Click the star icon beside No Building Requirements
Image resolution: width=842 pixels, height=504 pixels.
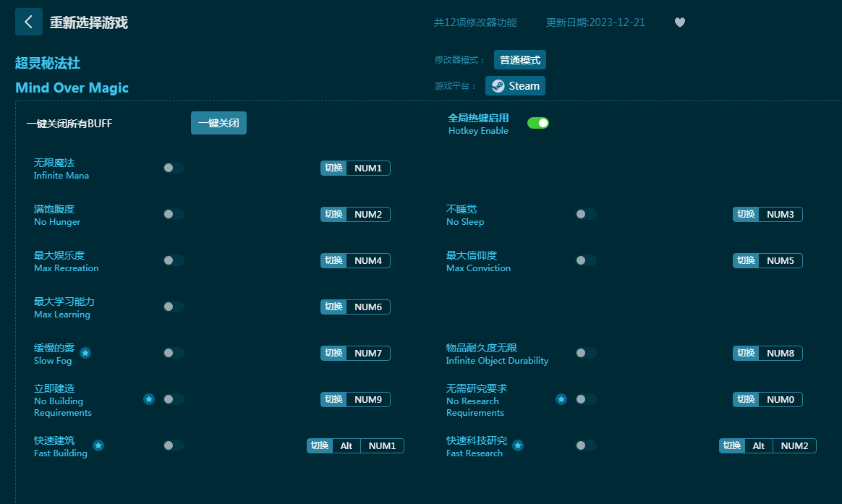pos(149,399)
